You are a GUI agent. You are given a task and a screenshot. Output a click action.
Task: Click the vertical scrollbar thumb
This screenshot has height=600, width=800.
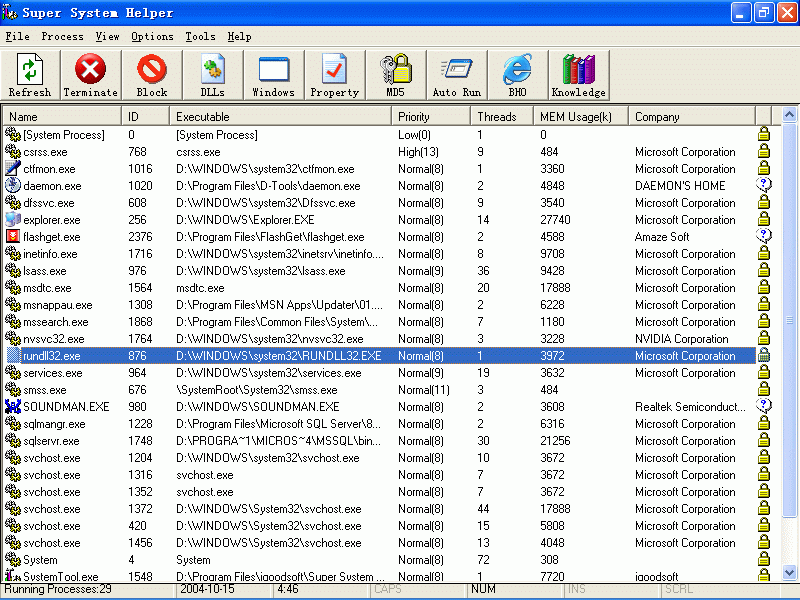[x=789, y=320]
